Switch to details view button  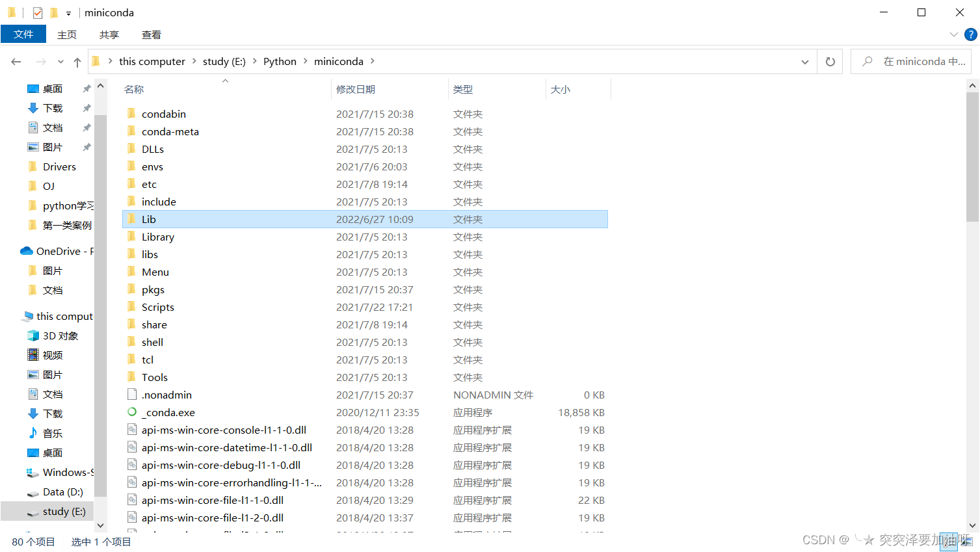[949, 541]
